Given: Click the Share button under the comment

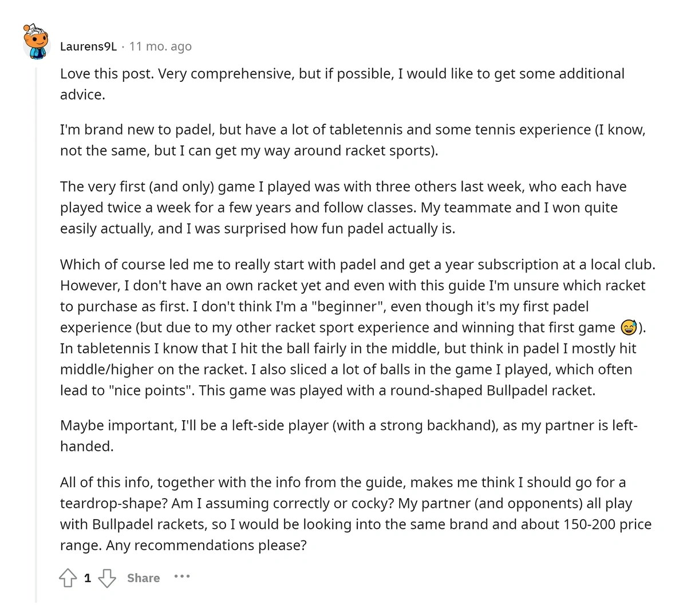Looking at the screenshot, I should click(x=143, y=578).
